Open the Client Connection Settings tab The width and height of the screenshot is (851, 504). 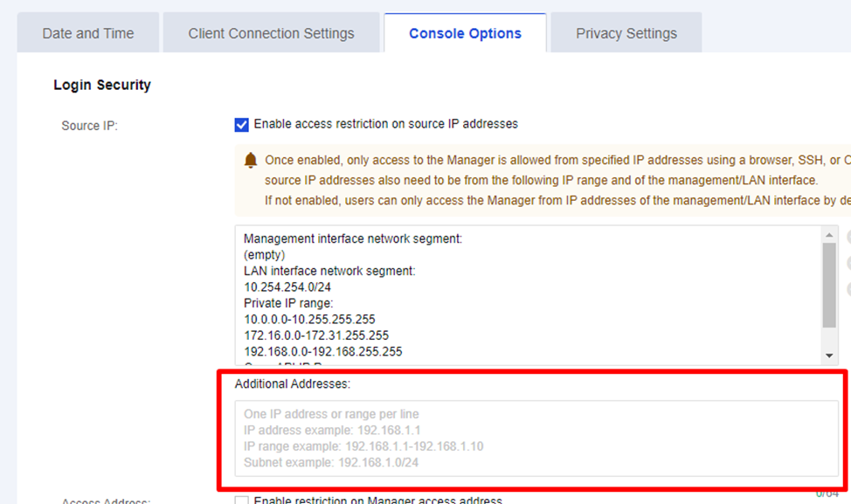pyautogui.click(x=272, y=33)
